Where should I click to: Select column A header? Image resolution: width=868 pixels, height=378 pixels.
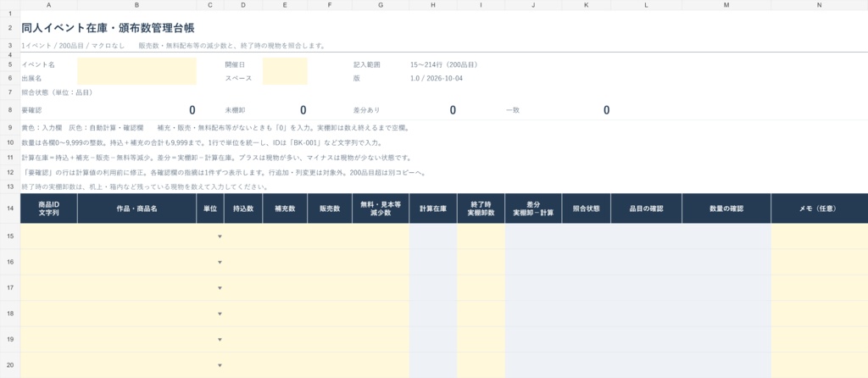point(48,5)
